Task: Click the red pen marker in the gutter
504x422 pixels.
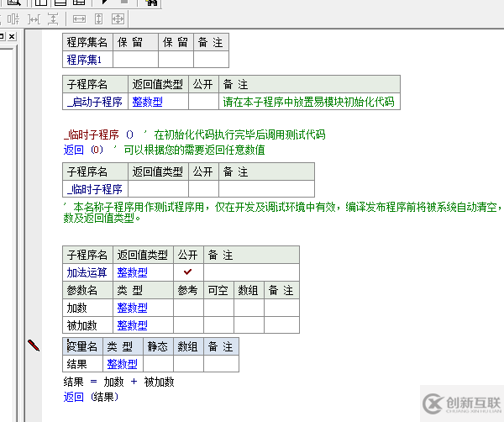Action: click(x=34, y=346)
